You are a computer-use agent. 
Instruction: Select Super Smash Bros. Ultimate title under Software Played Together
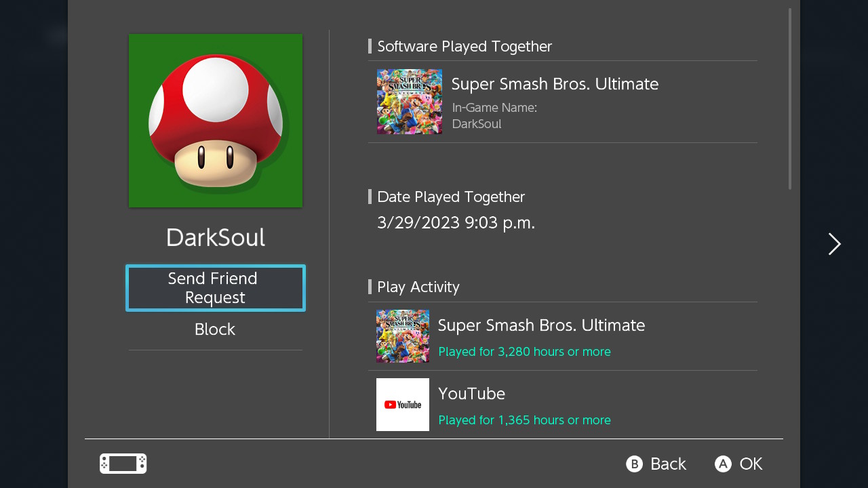[x=555, y=84]
